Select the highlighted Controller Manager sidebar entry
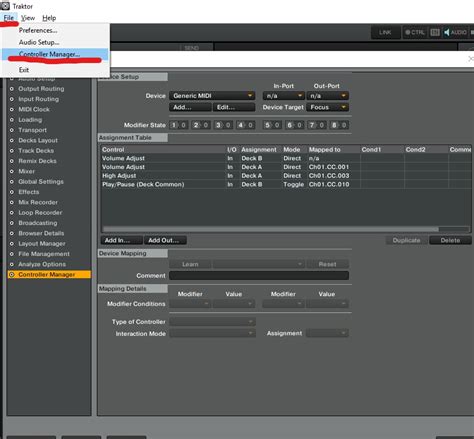Screen dimensions: 474x439 pyautogui.click(x=49, y=275)
